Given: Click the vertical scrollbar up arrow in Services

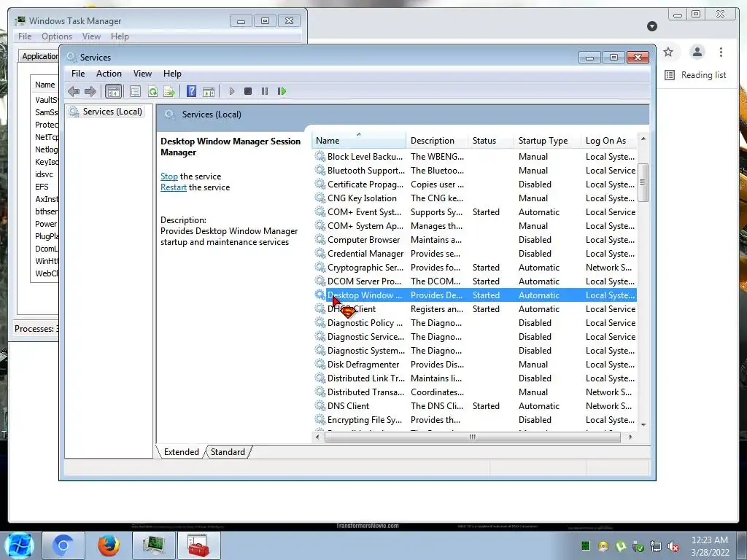Looking at the screenshot, I should coord(643,139).
